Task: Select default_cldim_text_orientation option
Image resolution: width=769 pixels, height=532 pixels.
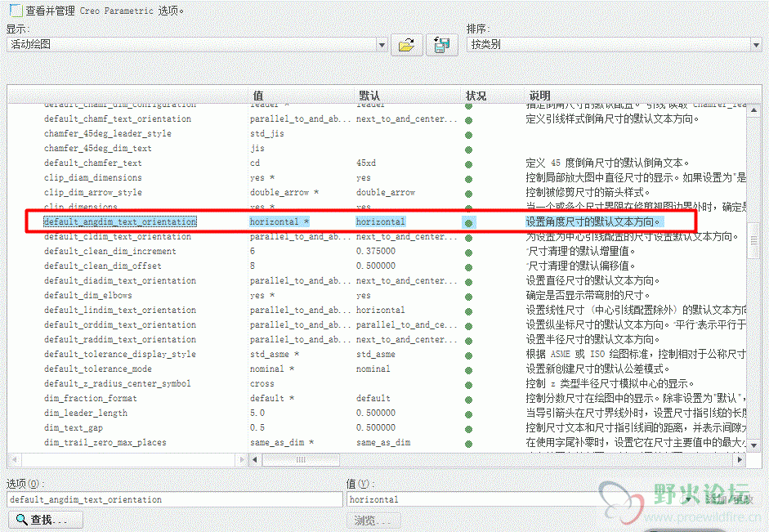Action: [118, 236]
